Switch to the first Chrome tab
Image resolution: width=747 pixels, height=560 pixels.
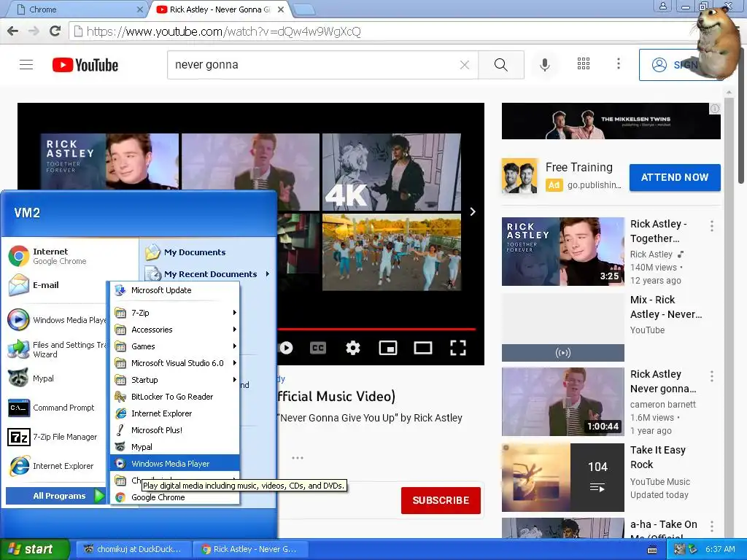pos(76,9)
